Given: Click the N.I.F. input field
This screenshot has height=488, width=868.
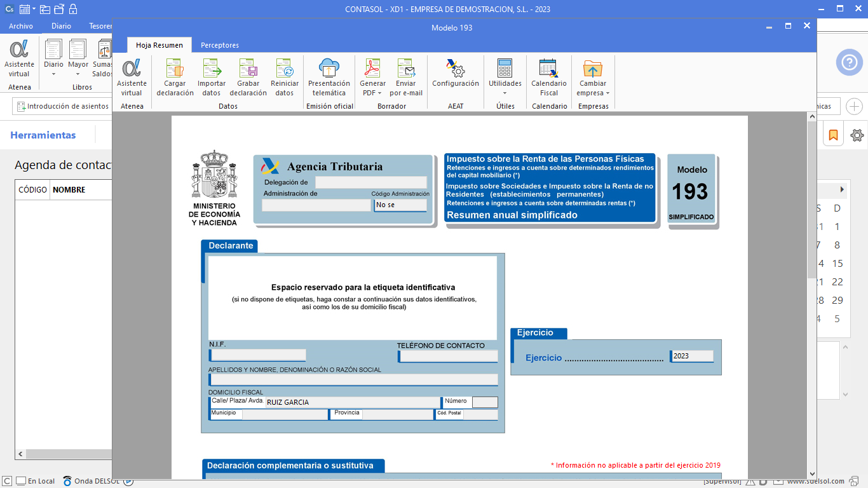Looking at the screenshot, I should pyautogui.click(x=257, y=355).
